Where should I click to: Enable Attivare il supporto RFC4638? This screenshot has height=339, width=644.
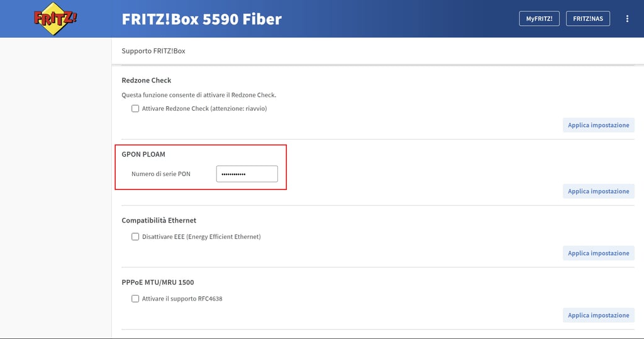(135, 299)
